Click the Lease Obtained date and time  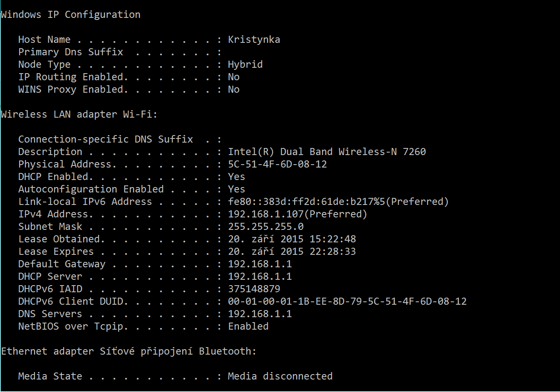point(292,239)
